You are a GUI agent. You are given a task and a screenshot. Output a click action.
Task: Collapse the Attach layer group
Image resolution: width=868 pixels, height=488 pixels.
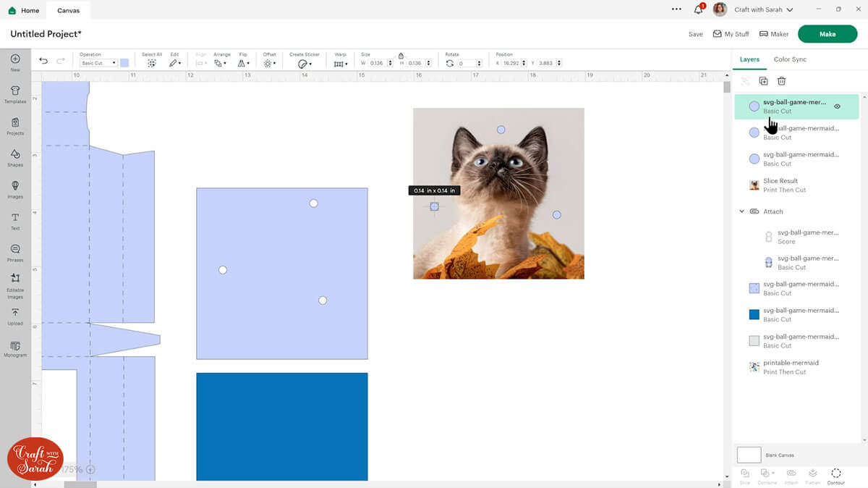click(x=741, y=211)
